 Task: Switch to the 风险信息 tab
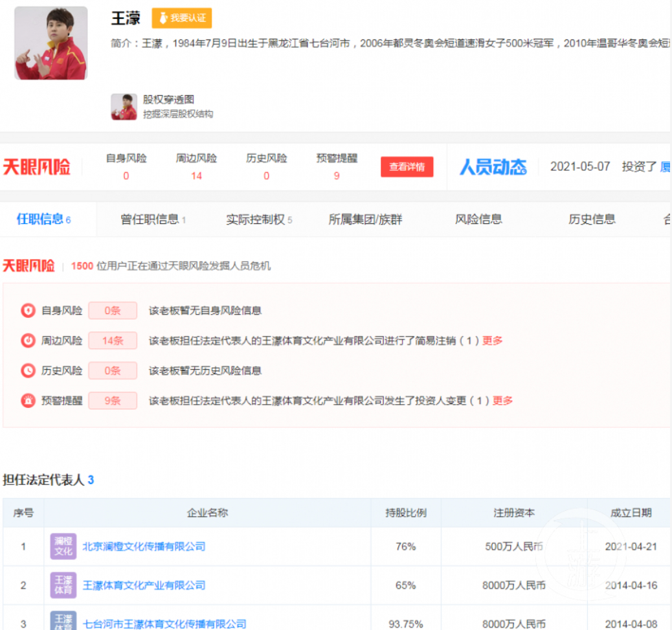coord(478,219)
